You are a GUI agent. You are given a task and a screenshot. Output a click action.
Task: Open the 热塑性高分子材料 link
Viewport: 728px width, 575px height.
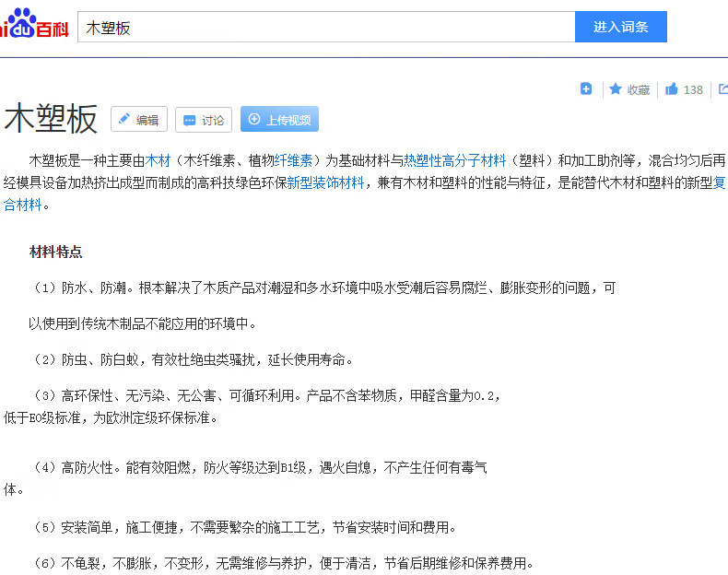click(454, 160)
